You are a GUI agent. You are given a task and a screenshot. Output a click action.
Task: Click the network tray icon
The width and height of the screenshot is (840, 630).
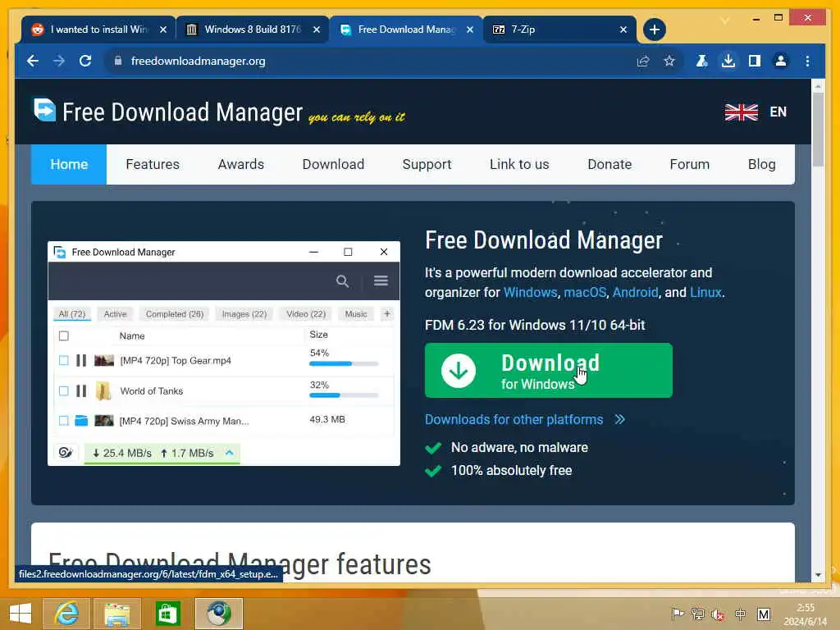[x=697, y=614]
